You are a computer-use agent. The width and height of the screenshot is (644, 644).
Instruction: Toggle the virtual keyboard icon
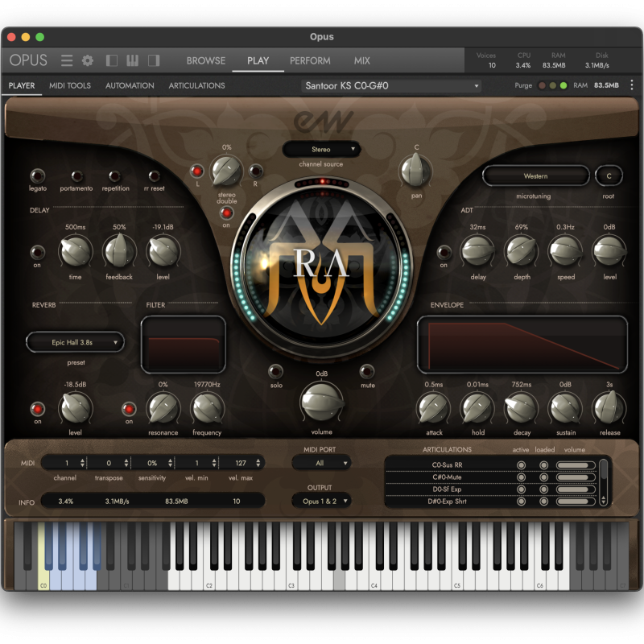click(132, 61)
